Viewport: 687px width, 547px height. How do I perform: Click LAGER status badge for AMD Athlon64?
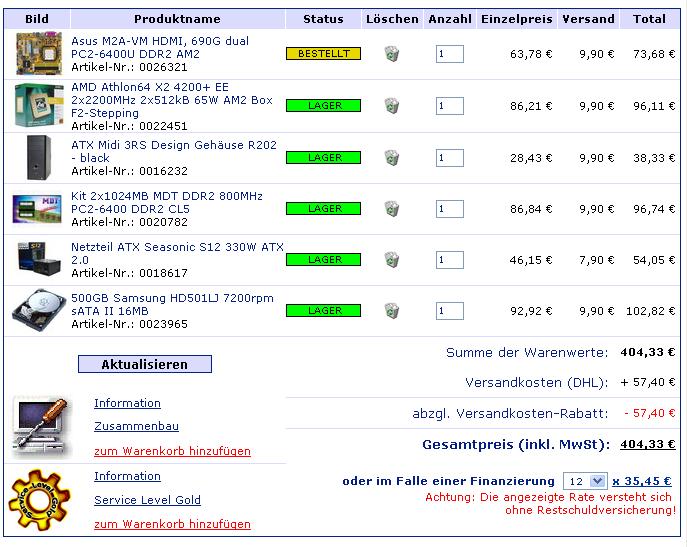pyautogui.click(x=323, y=106)
